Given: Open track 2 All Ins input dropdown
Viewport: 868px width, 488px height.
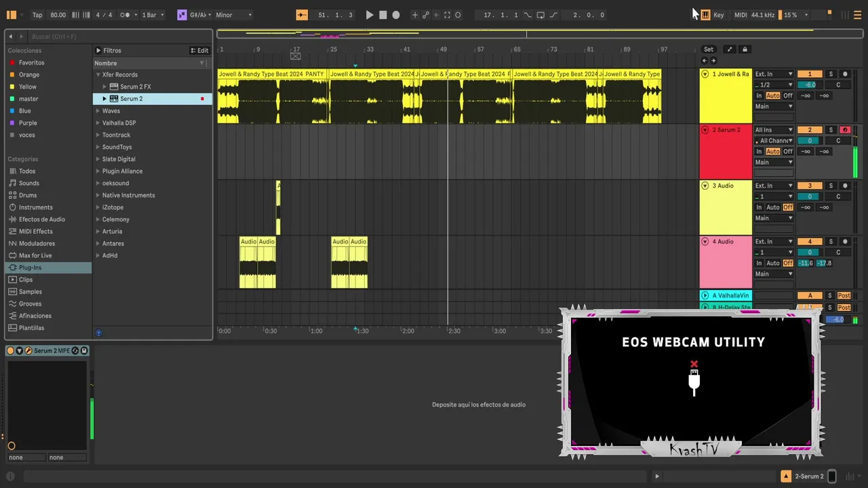Looking at the screenshot, I should (x=774, y=129).
